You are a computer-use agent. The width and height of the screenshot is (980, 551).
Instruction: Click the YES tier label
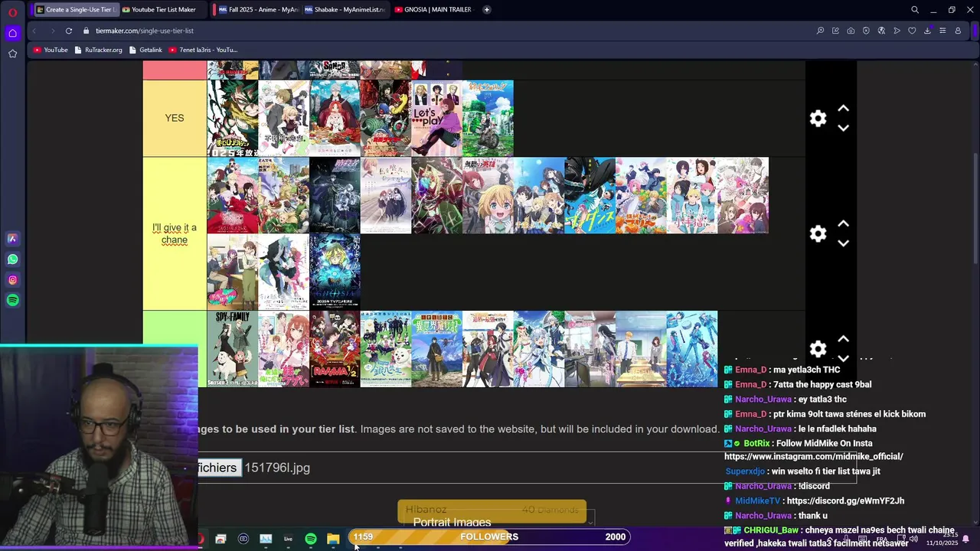[x=175, y=119]
